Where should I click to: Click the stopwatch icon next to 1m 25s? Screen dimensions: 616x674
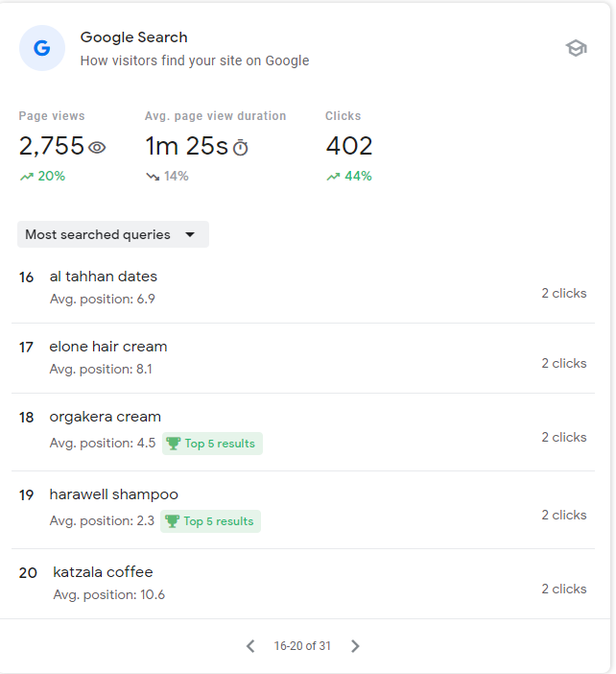(x=241, y=148)
